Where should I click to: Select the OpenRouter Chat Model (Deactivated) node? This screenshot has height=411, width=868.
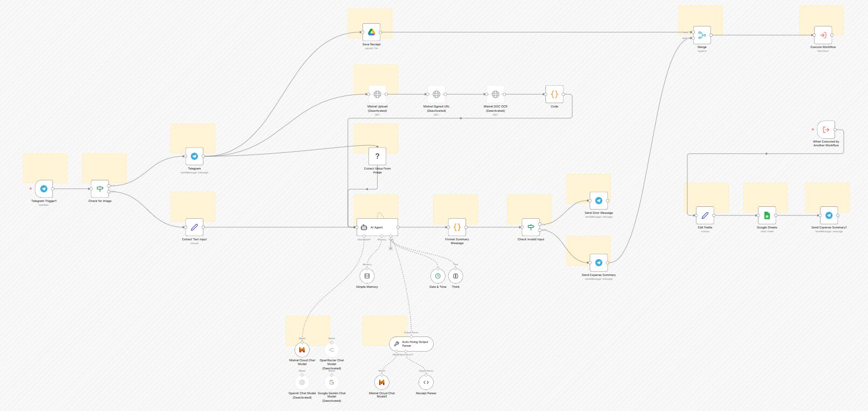(331, 350)
